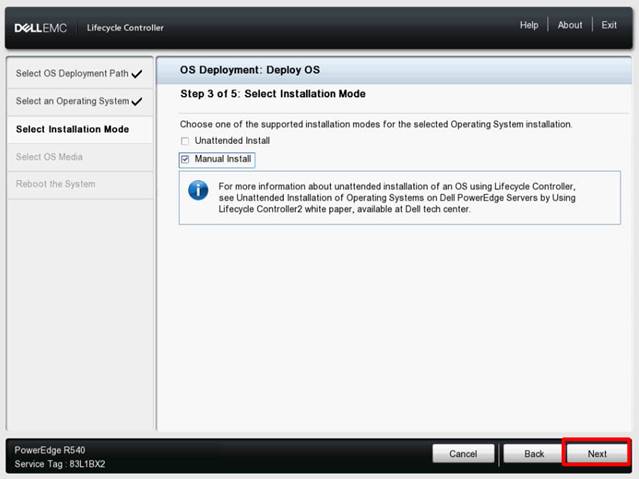Exit the Lifecycle Controller
Screen dimensions: 639x479
[609, 25]
